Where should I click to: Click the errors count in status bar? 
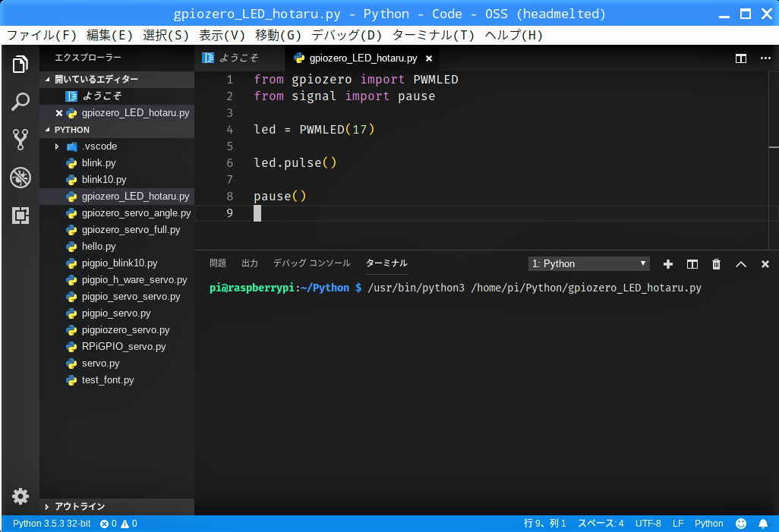pyautogui.click(x=108, y=524)
